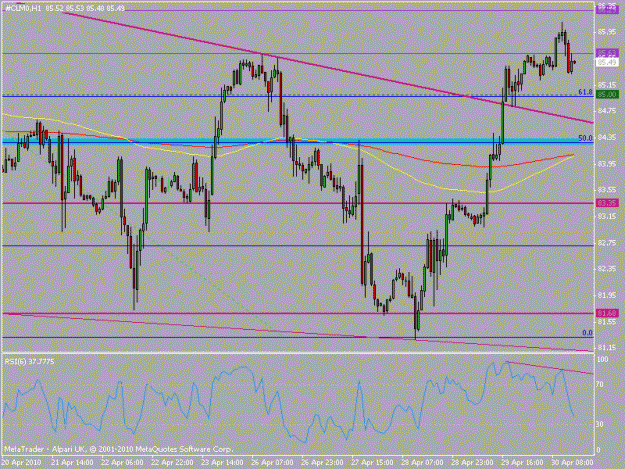Click the 81.55 price axis label
The image size is (625, 469).
coord(607,321)
